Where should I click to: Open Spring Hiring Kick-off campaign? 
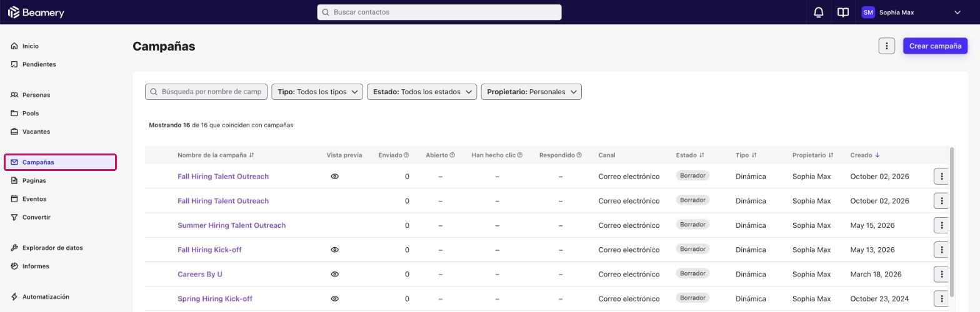click(x=215, y=299)
